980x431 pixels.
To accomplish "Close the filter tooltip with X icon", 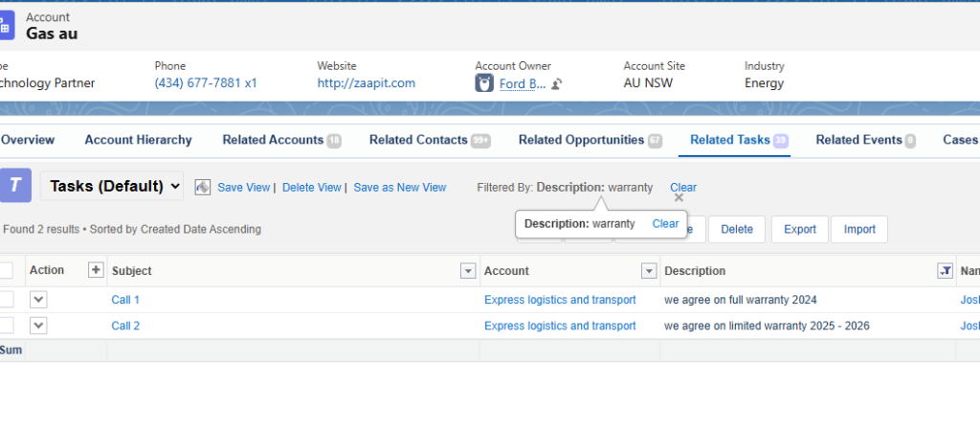I will click(x=679, y=197).
